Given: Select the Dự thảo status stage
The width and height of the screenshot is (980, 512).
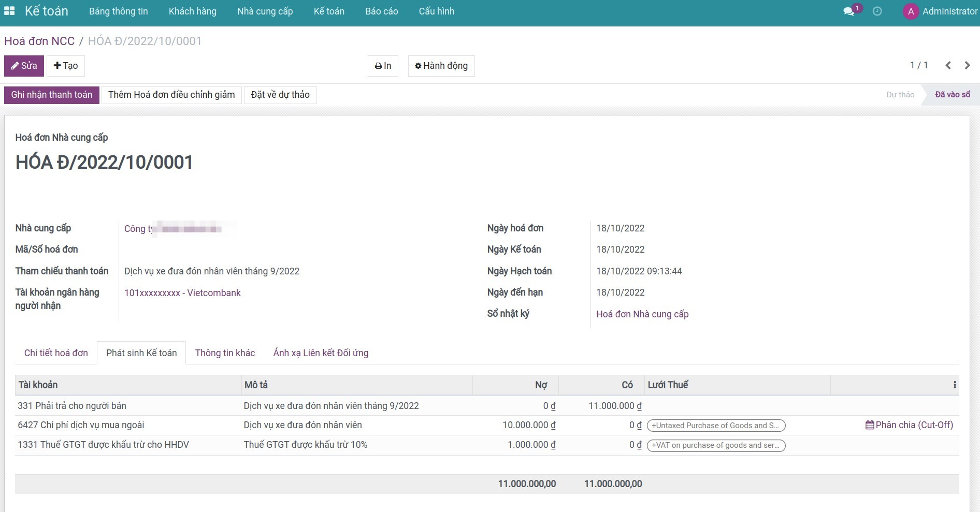Looking at the screenshot, I should click(x=900, y=95).
